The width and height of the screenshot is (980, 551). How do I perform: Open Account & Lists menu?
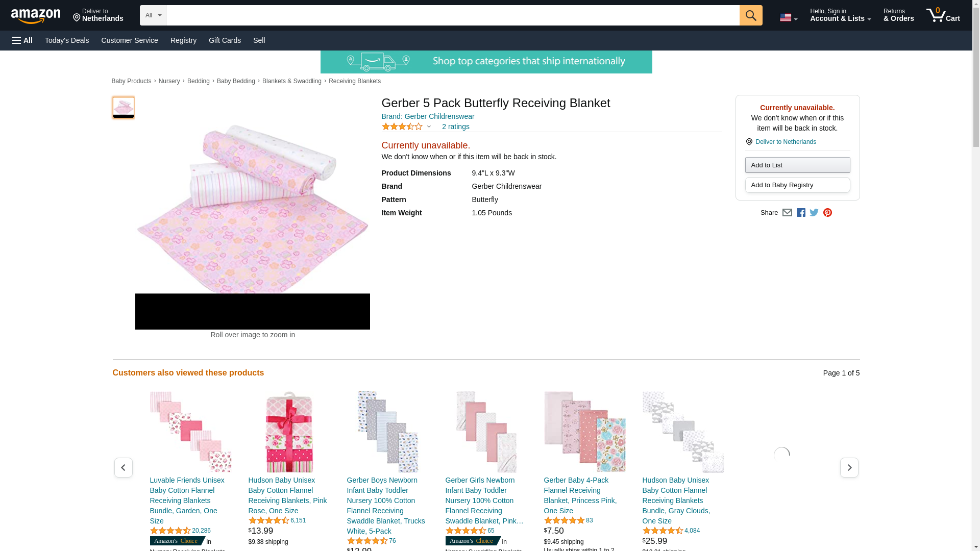840,15
